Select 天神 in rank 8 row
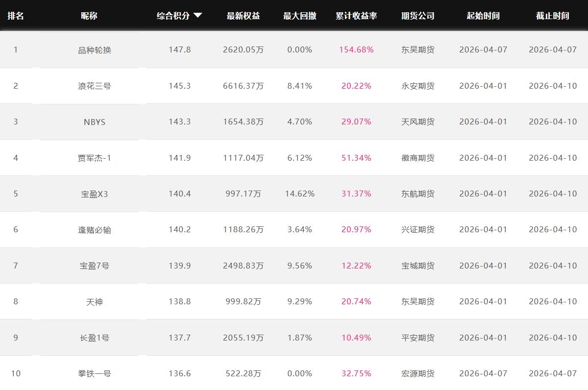588x390 pixels. 95,302
